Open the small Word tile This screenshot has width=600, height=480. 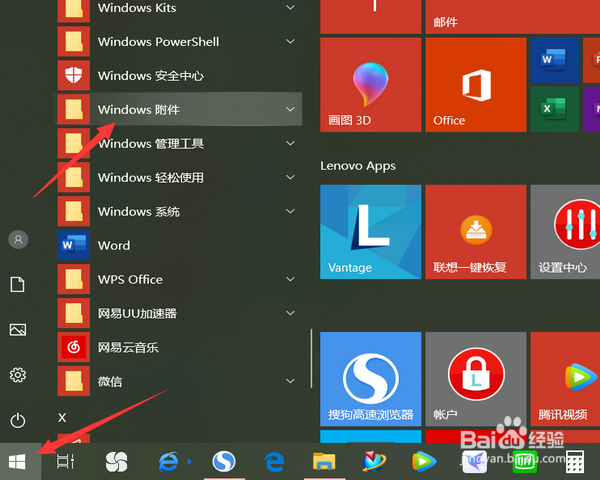click(554, 60)
